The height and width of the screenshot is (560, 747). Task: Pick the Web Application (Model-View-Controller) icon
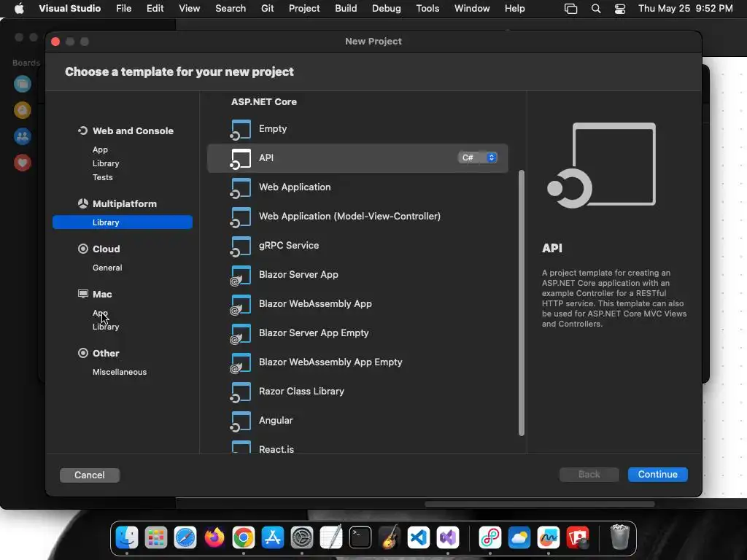(241, 217)
